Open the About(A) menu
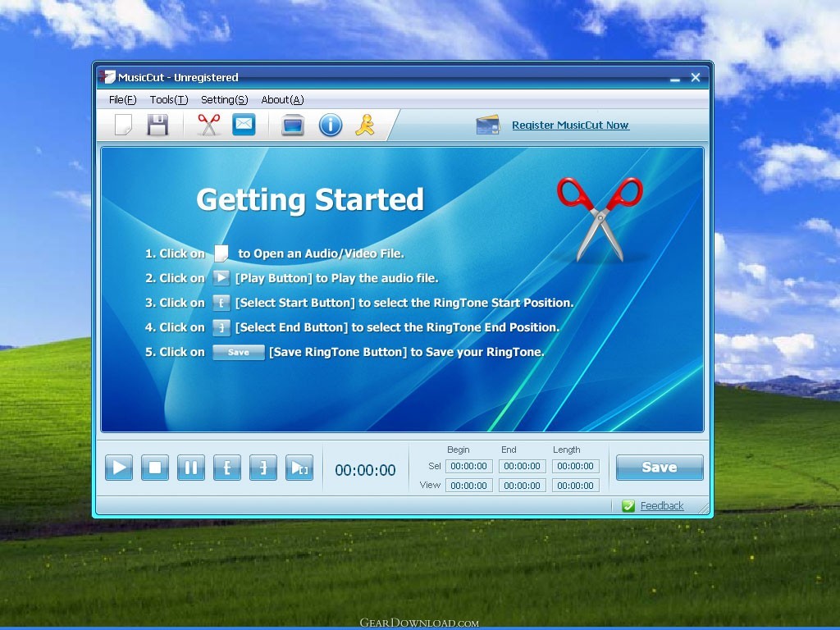The height and width of the screenshot is (630, 840). click(x=282, y=99)
